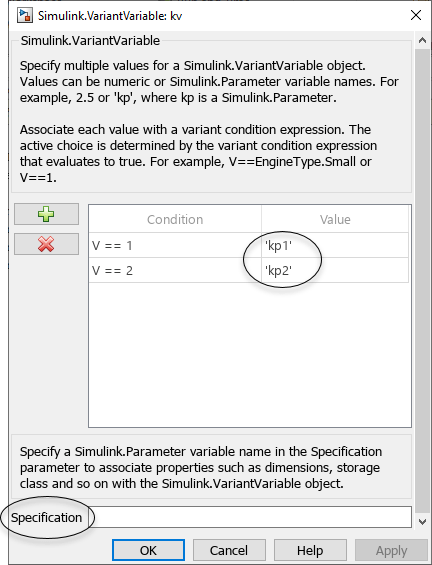The width and height of the screenshot is (432, 565).
Task: Click the Value column header
Action: tap(335, 219)
